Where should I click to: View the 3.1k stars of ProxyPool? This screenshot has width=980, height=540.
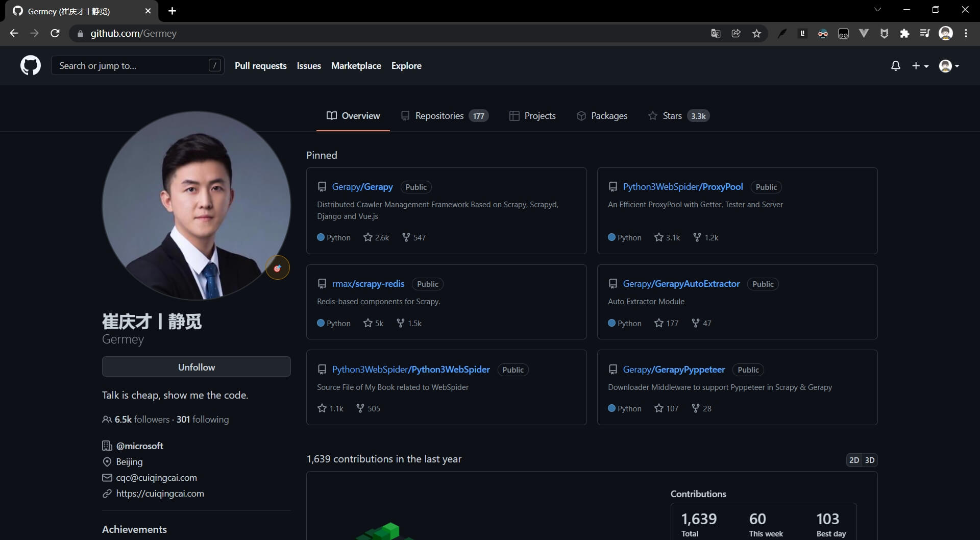667,237
